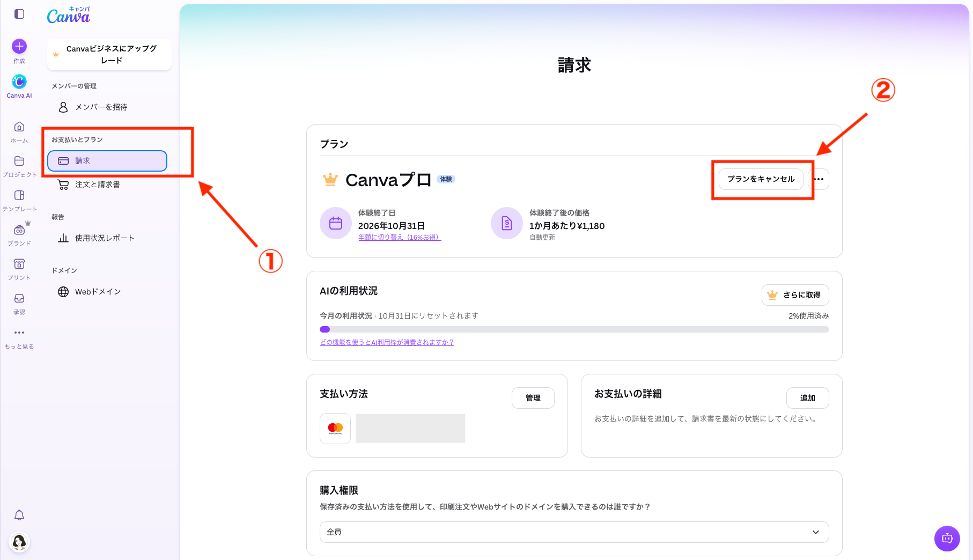Screen dimensions: 973x560
Task: Open 年額に切り替え (16%お得) link
Action: [400, 237]
